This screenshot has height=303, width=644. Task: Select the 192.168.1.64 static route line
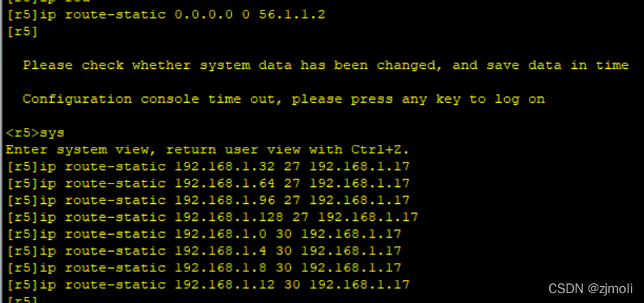click(x=207, y=183)
